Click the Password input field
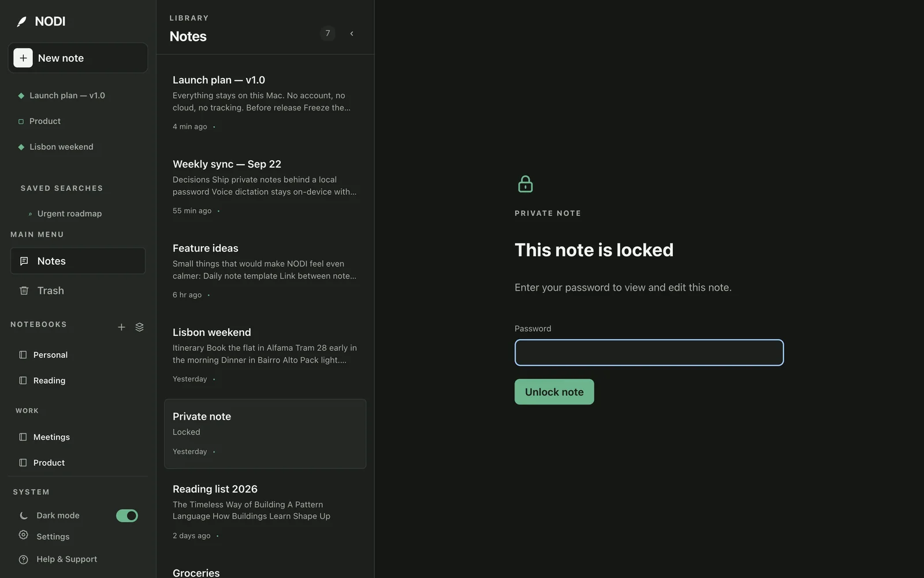The width and height of the screenshot is (924, 578). pos(649,353)
